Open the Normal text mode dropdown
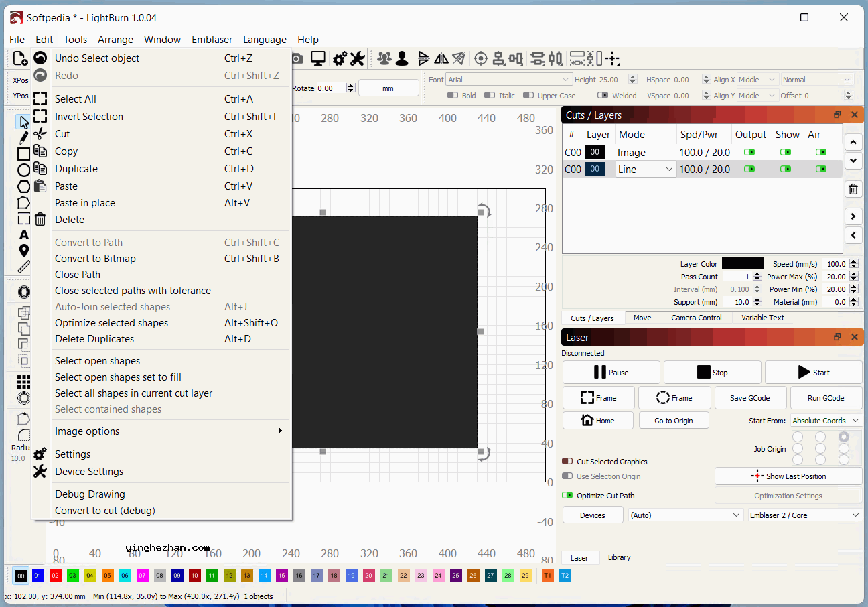The image size is (868, 607). point(817,80)
